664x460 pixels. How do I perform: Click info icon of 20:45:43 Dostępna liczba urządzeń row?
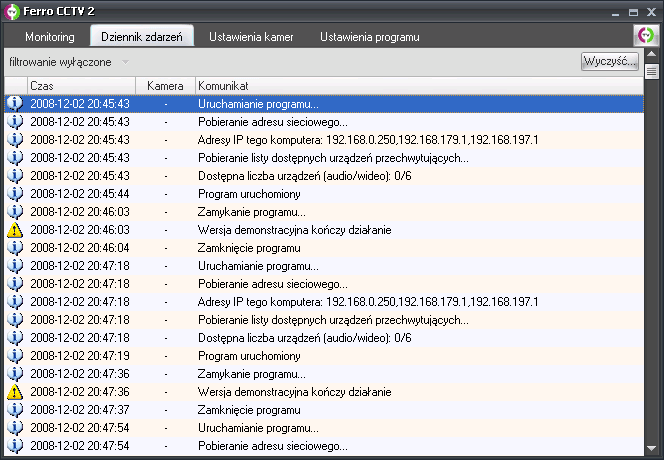pyautogui.click(x=15, y=176)
